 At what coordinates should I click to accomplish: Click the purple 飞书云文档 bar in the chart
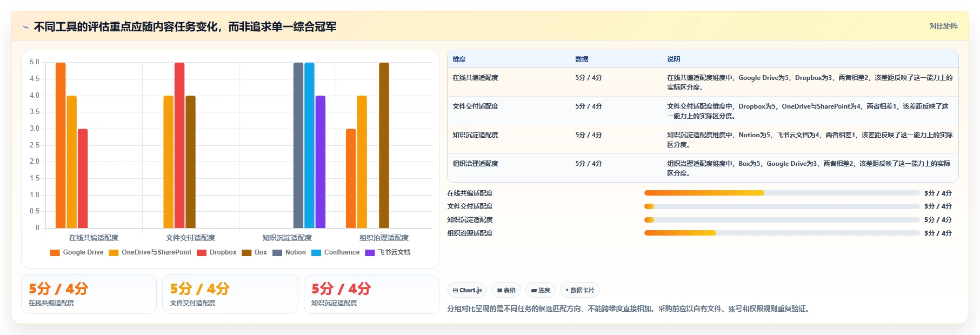(321, 162)
